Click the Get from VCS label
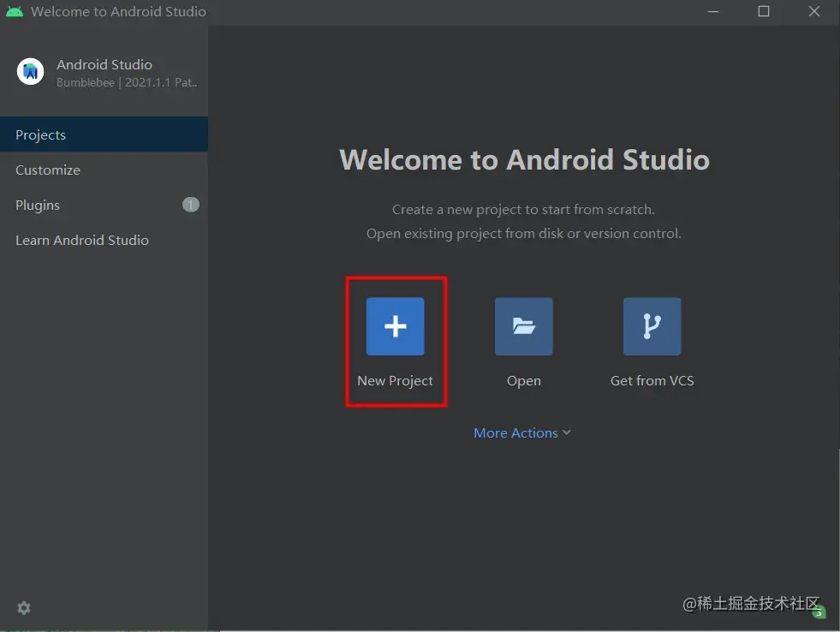 [x=652, y=381]
